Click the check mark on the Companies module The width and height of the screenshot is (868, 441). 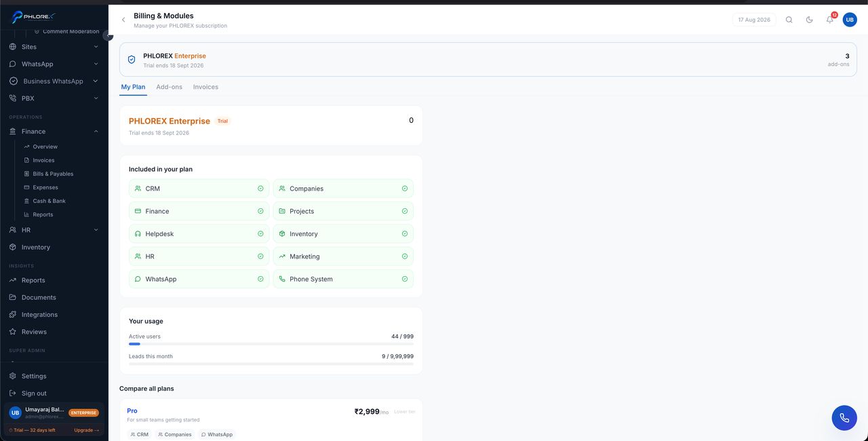pyautogui.click(x=405, y=189)
